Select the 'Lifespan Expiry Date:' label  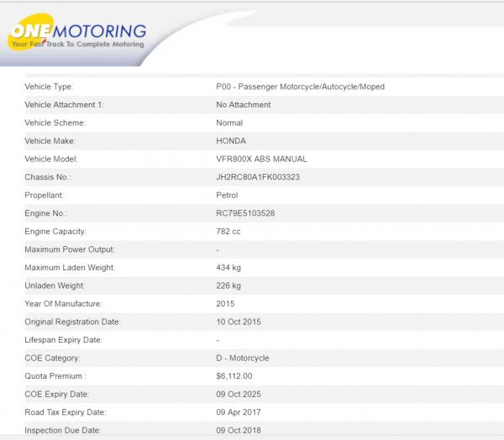coord(63,340)
